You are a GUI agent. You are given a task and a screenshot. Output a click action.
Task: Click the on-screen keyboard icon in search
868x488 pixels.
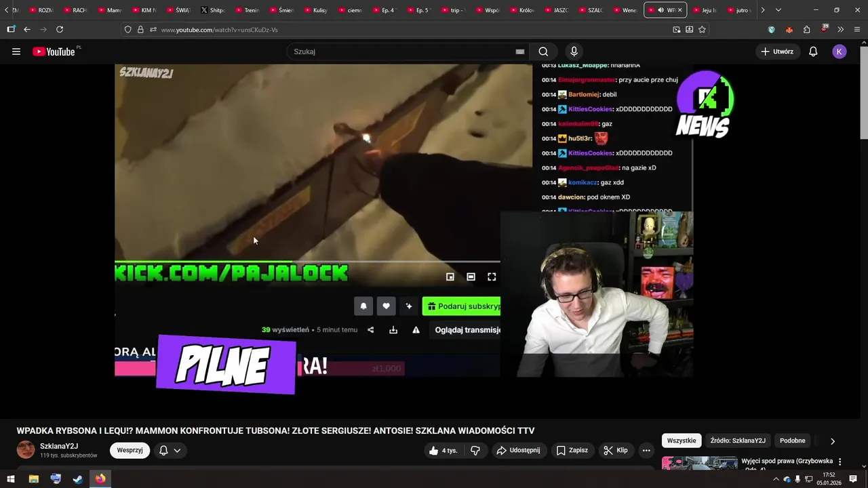click(520, 52)
